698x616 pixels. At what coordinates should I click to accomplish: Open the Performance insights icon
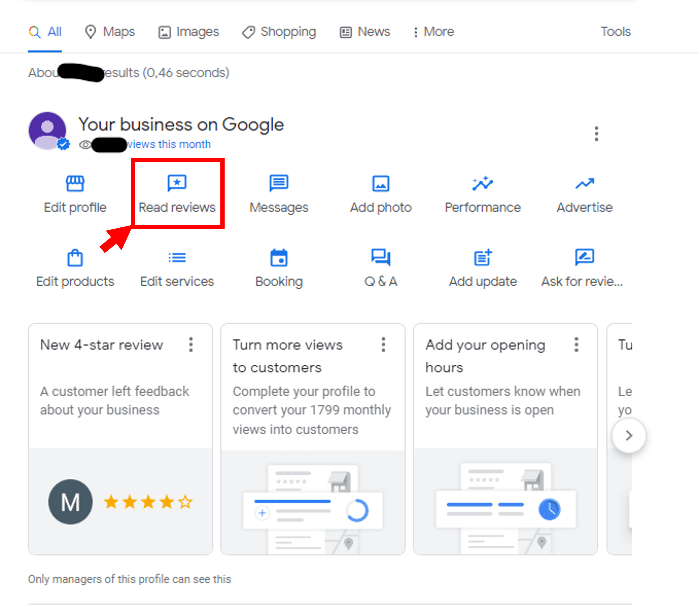[482, 183]
